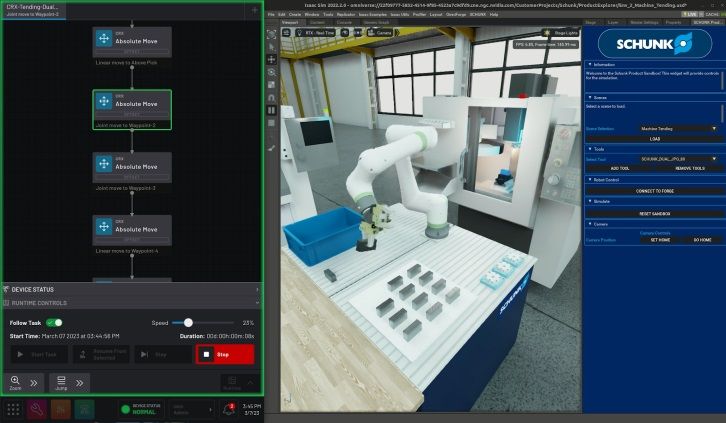The height and width of the screenshot is (423, 726).
Task: Select the move tool in viewport toolbar
Action: click(272, 59)
